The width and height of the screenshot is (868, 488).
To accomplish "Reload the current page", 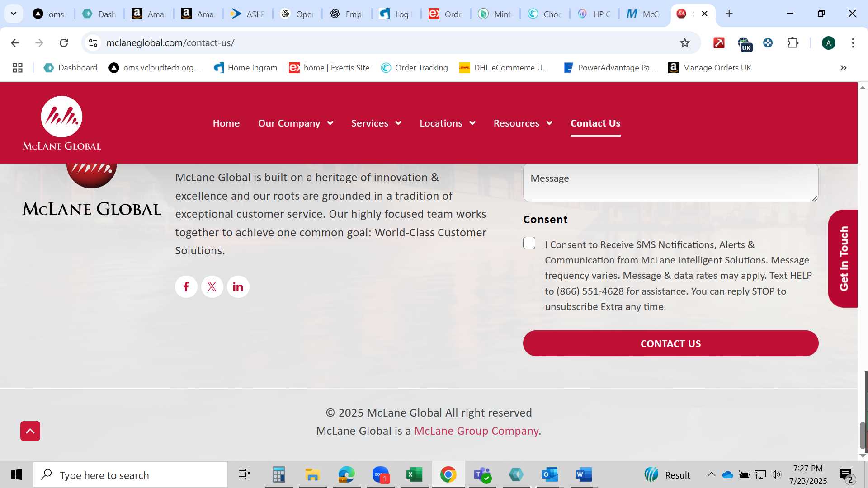I will pyautogui.click(x=64, y=43).
